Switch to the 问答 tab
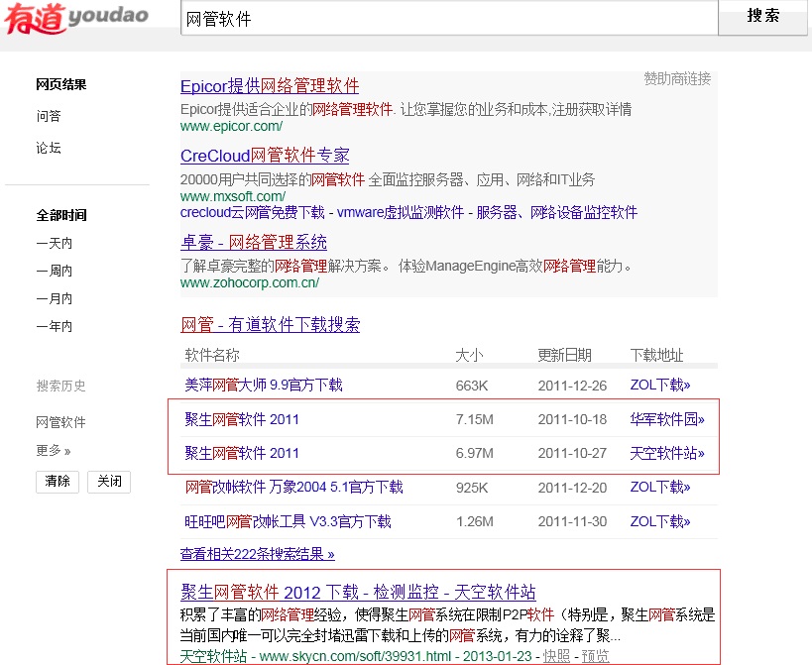This screenshot has width=812, height=665. click(x=49, y=116)
